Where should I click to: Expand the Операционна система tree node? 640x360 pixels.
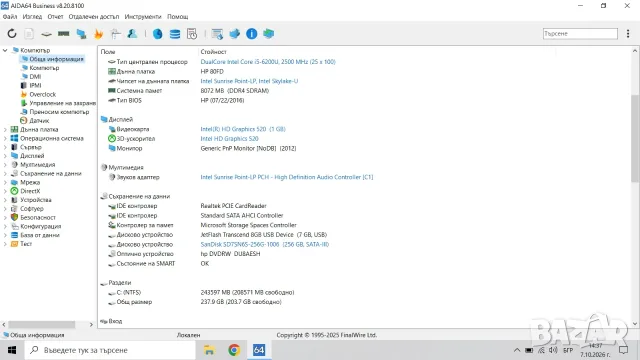point(5,138)
